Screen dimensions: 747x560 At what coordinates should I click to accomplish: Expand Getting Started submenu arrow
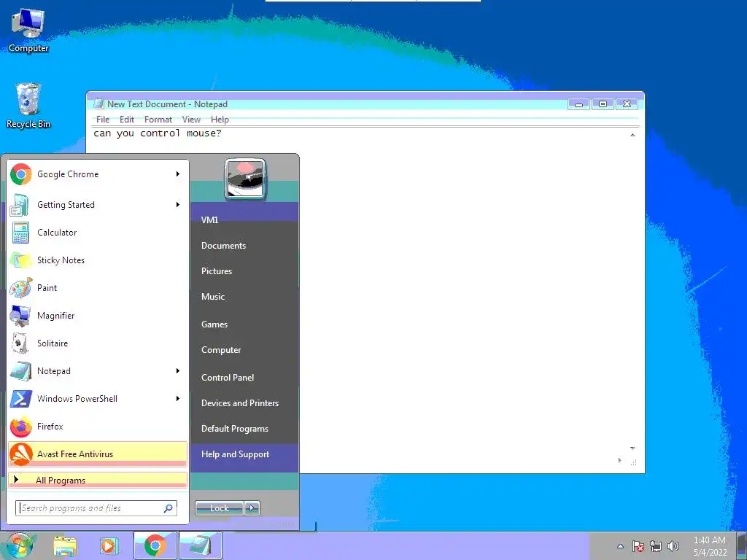(x=178, y=205)
